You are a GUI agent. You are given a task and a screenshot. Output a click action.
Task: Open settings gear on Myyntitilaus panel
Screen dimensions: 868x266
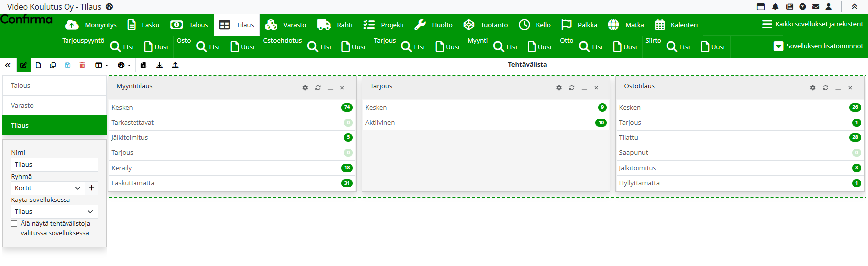[305, 88]
